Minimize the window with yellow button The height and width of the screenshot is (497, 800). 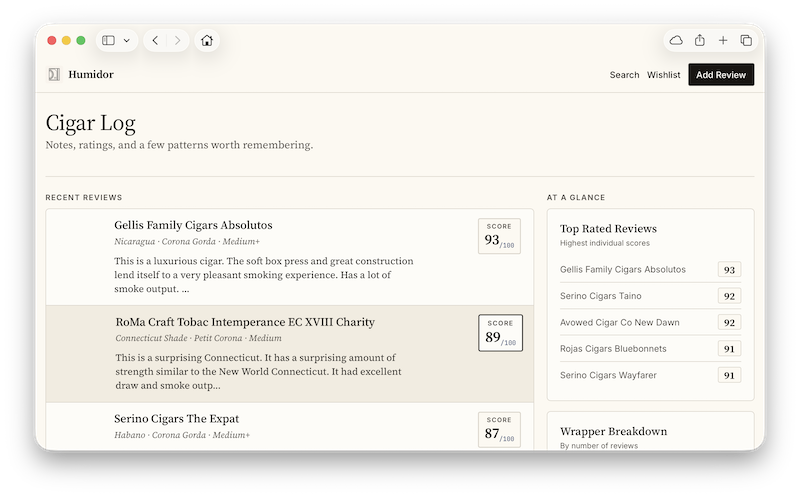pyautogui.click(x=66, y=40)
